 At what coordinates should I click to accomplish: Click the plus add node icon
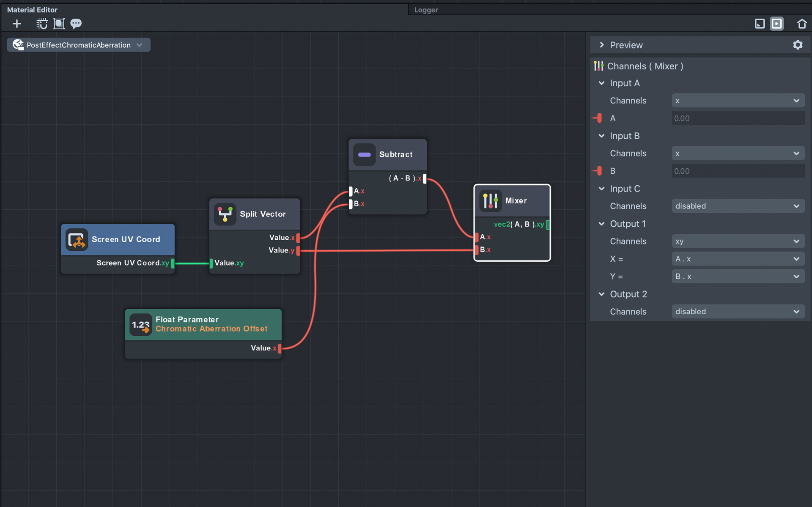pos(17,24)
